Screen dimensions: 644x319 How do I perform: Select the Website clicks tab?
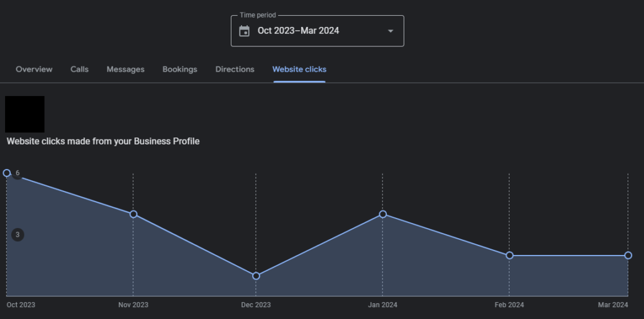[299, 69]
